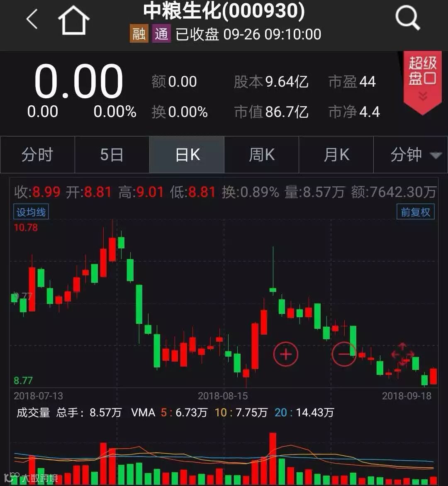Screen dimensions: 448x486
Task: Select the 周K tab
Action: 261,154
